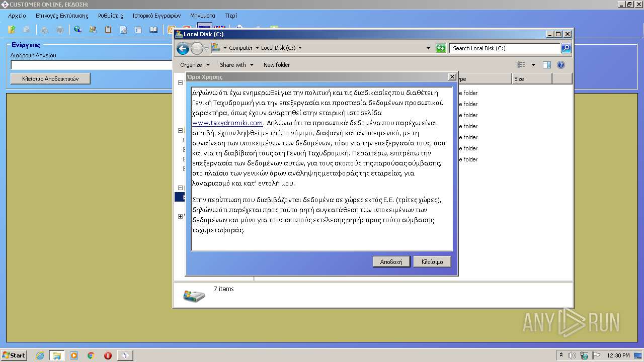Open the Ιστορικό Εγγραφών menu
This screenshot has width=644, height=362.
click(156, 16)
